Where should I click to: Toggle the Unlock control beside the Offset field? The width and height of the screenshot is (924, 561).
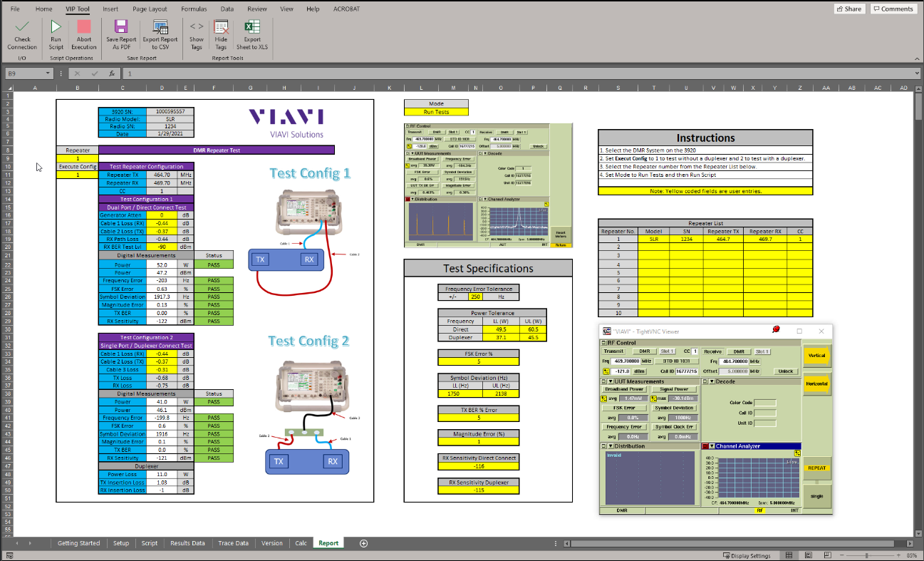pyautogui.click(x=786, y=371)
